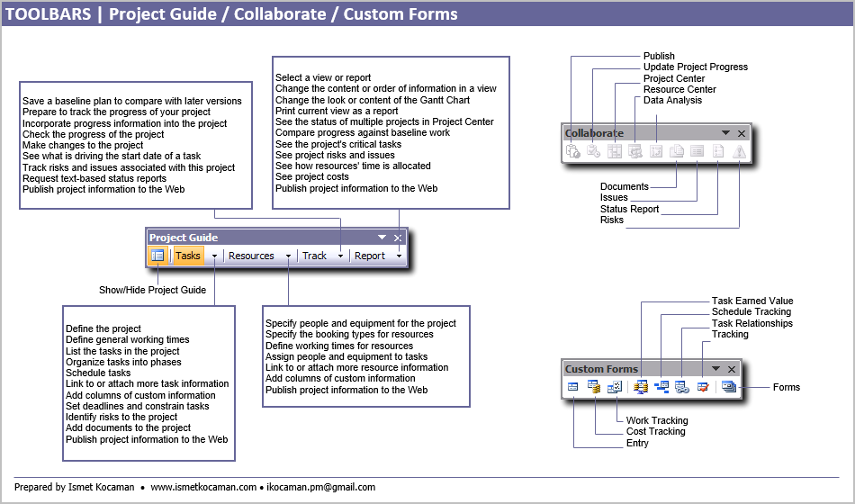This screenshot has width=855, height=504.
Task: Expand the Resources dropdown arrow
Action: (x=288, y=256)
